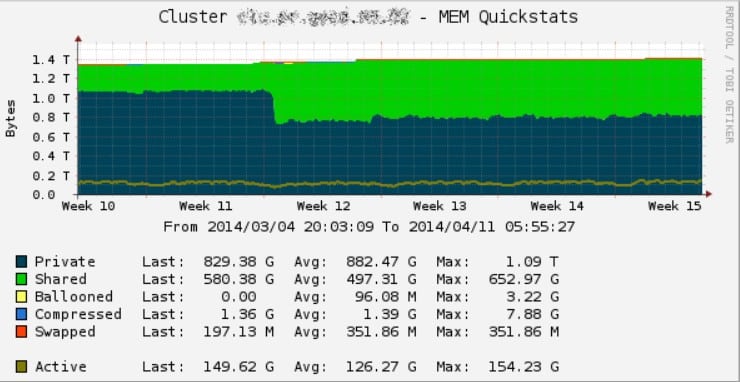
Task: Click the '1.0 T' y-axis value
Action: click(x=51, y=98)
